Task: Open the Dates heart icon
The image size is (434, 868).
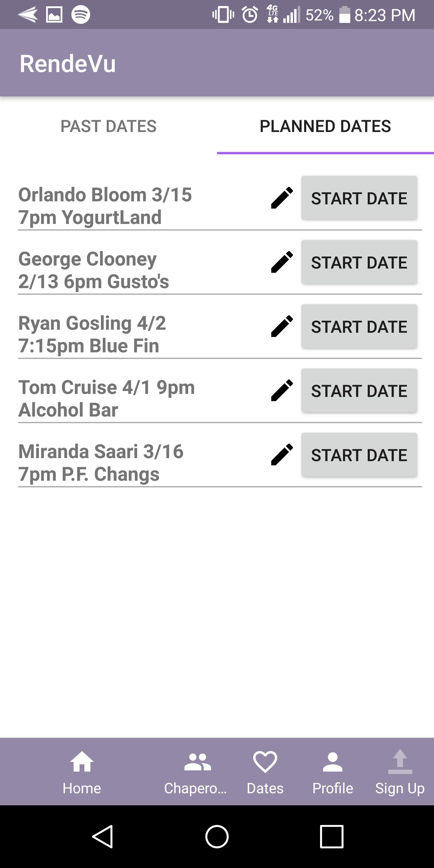Action: coord(265,772)
